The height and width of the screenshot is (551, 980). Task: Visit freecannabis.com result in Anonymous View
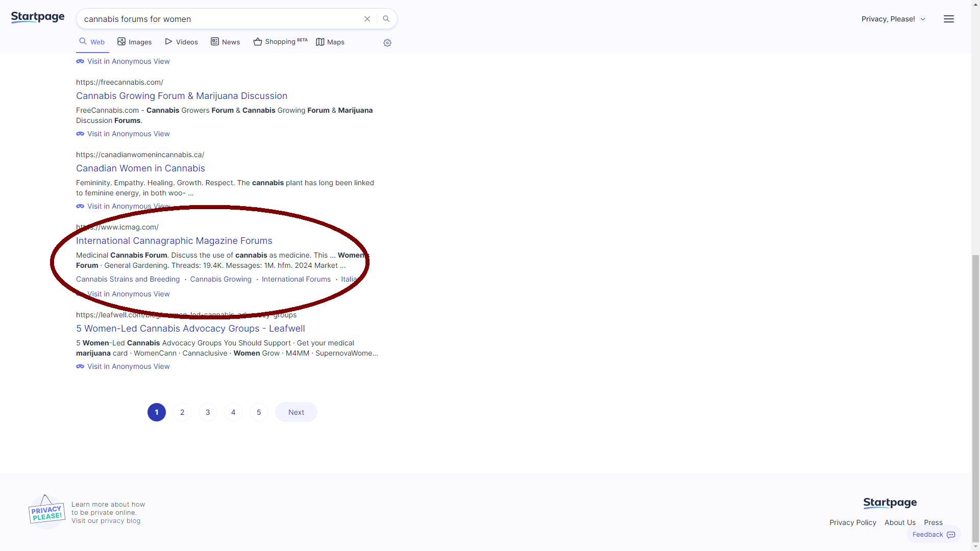(x=123, y=134)
